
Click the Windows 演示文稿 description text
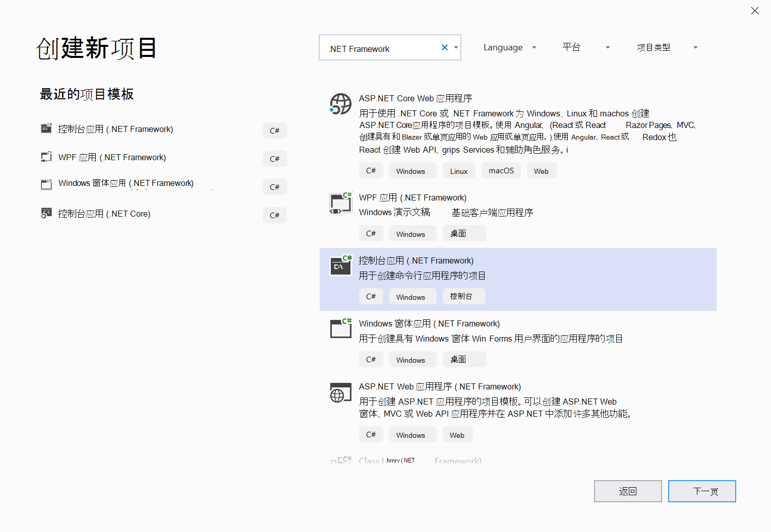point(394,212)
